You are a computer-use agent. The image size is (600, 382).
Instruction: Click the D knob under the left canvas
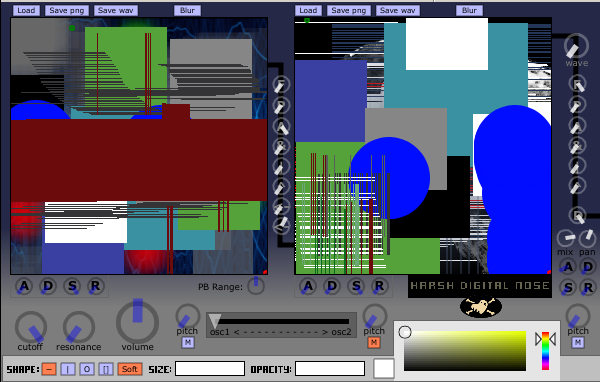pos(48,286)
